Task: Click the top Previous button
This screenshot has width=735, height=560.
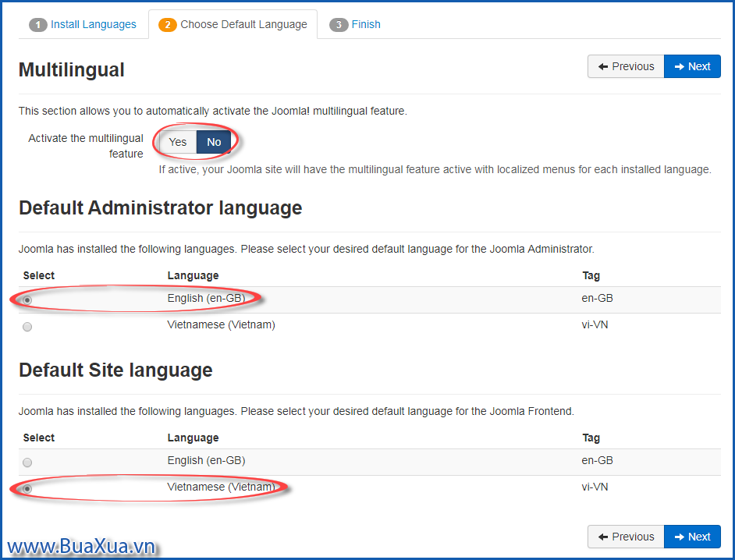Action: point(626,66)
